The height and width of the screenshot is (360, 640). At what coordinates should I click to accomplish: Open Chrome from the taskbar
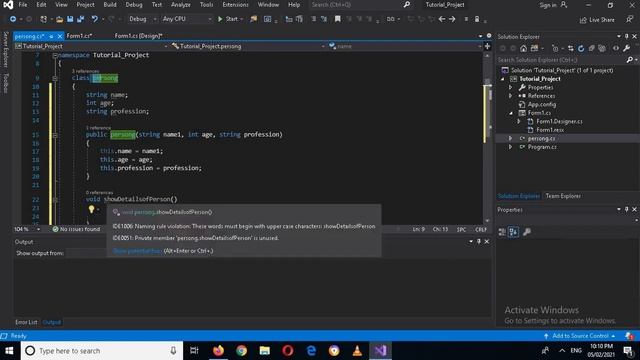click(241, 351)
